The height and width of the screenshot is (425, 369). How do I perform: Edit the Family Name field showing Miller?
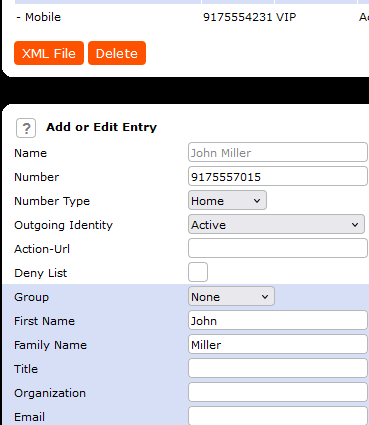click(x=278, y=344)
